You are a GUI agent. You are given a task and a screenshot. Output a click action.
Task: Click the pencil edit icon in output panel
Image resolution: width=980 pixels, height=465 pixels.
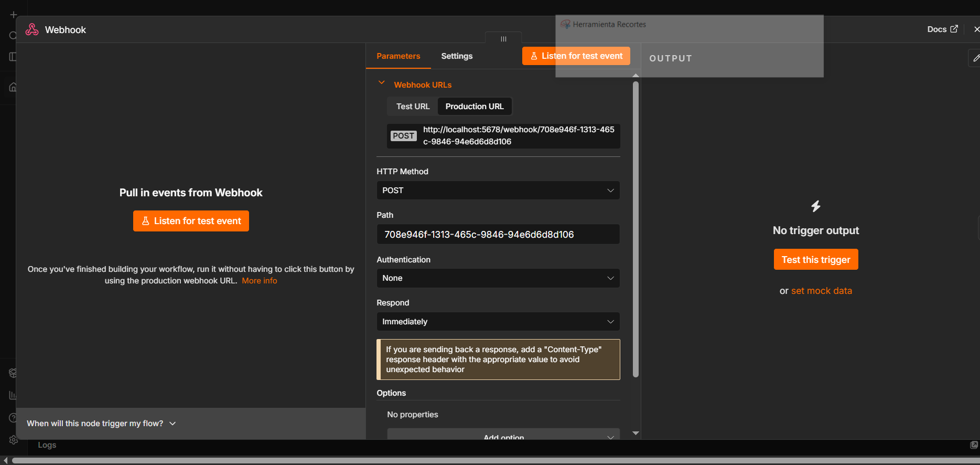[x=975, y=58]
